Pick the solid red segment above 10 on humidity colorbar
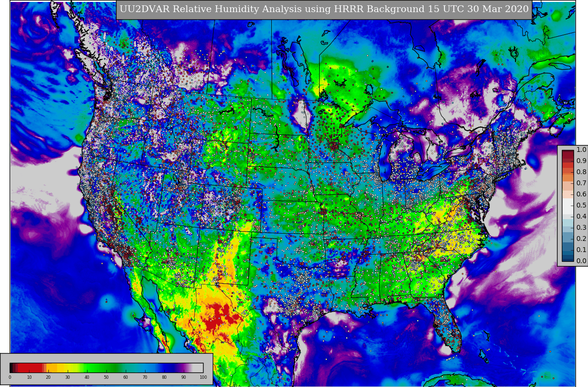This screenshot has width=588, height=387. (30, 368)
